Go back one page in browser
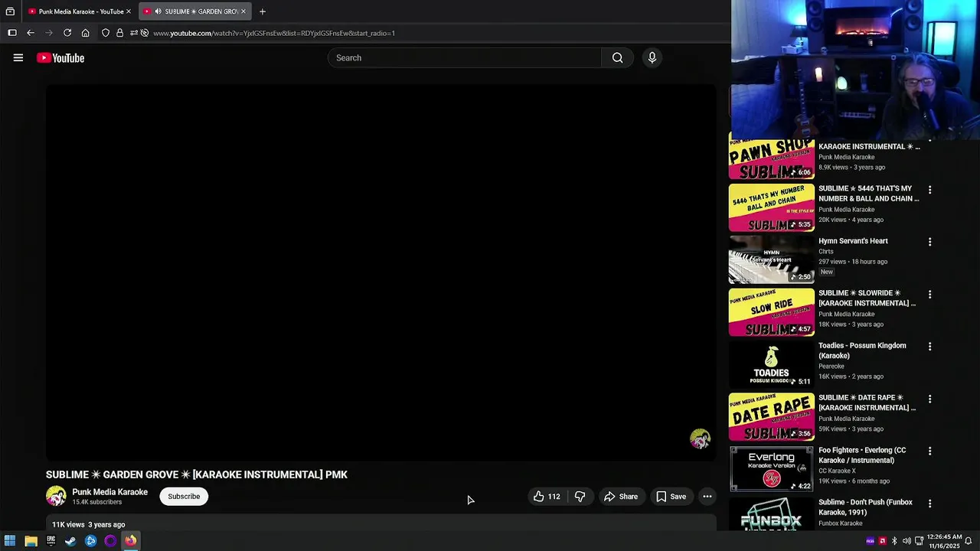980x551 pixels. point(31,33)
